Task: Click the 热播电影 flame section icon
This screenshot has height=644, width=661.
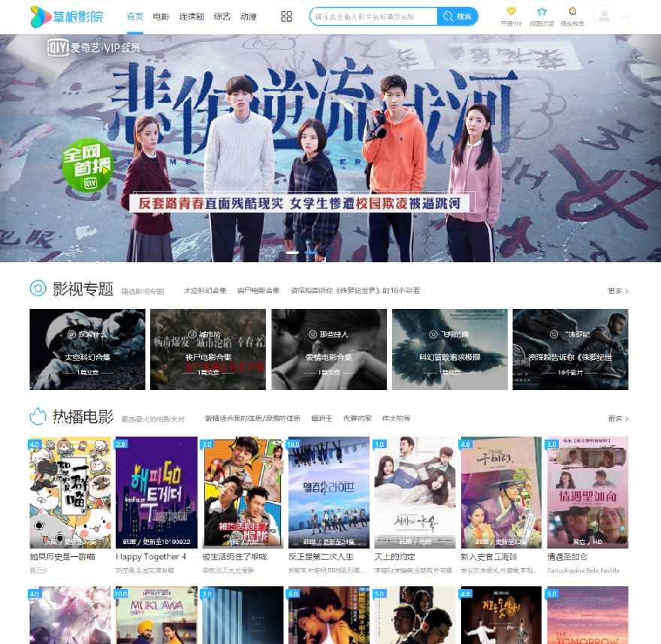Action: pyautogui.click(x=38, y=416)
